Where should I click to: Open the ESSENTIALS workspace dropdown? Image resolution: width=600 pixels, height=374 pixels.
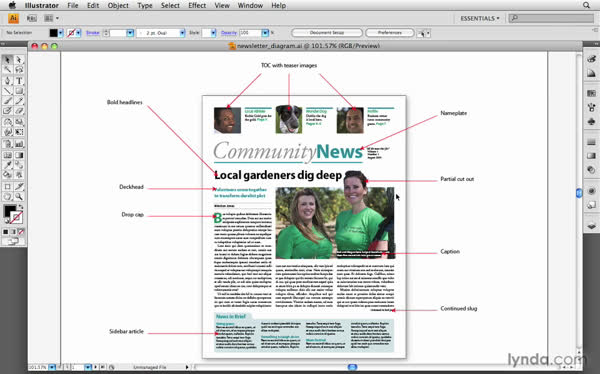[x=479, y=18]
